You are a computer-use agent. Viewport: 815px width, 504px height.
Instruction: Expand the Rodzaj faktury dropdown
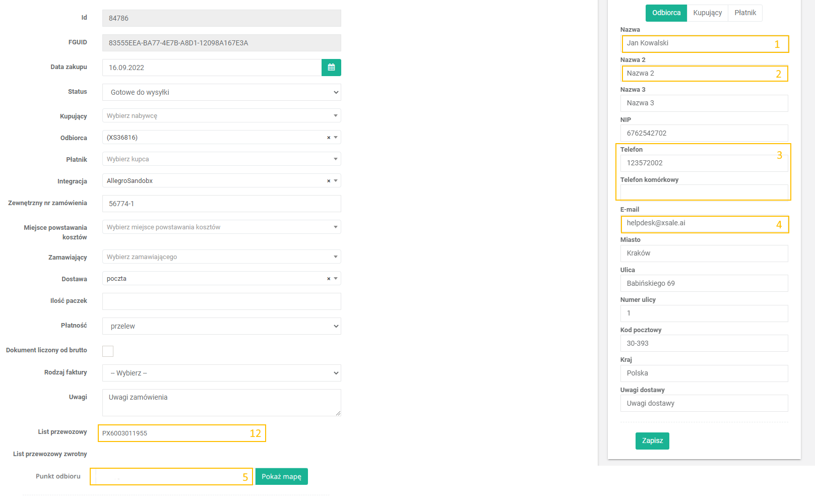[221, 373]
